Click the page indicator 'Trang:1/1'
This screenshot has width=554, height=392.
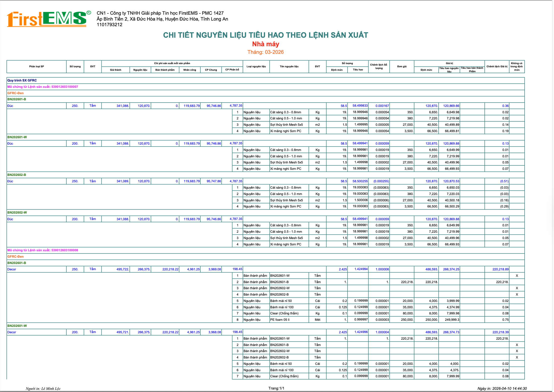(276, 388)
